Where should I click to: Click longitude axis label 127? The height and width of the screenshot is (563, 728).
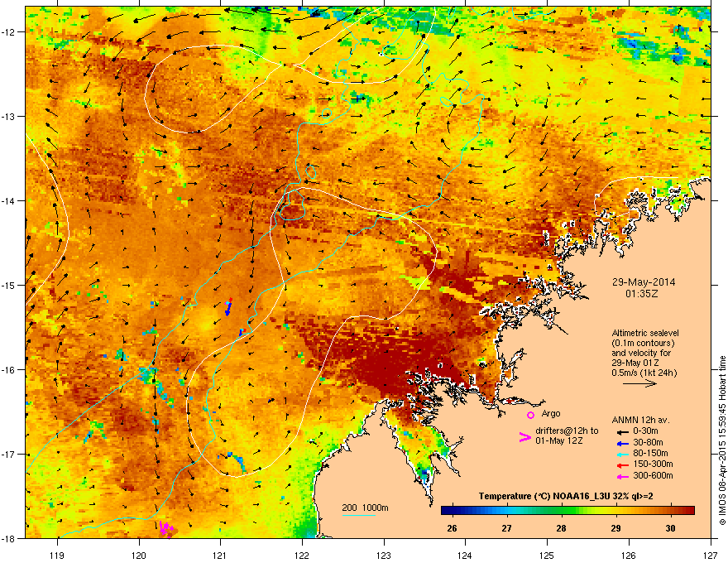(711, 555)
